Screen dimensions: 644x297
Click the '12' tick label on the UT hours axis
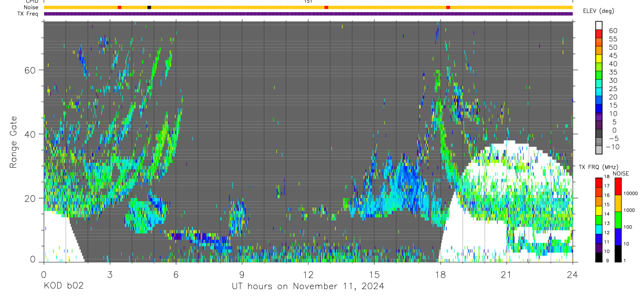(308, 274)
